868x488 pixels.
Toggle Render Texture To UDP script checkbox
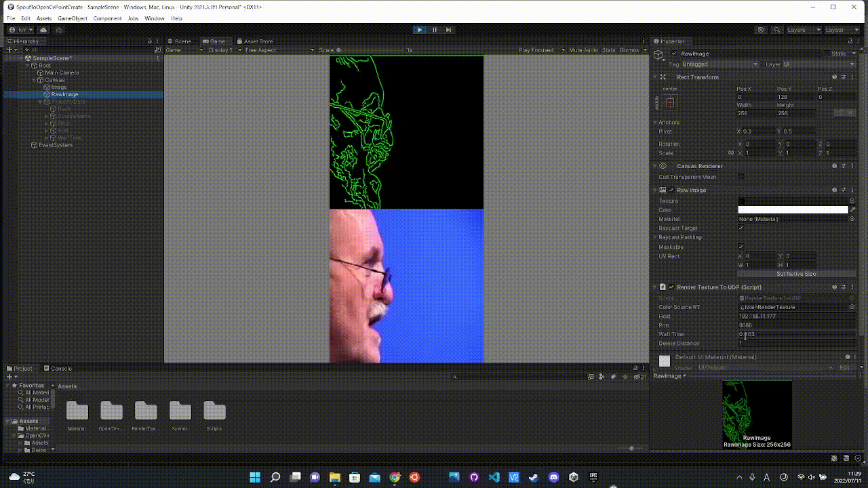pyautogui.click(x=671, y=287)
